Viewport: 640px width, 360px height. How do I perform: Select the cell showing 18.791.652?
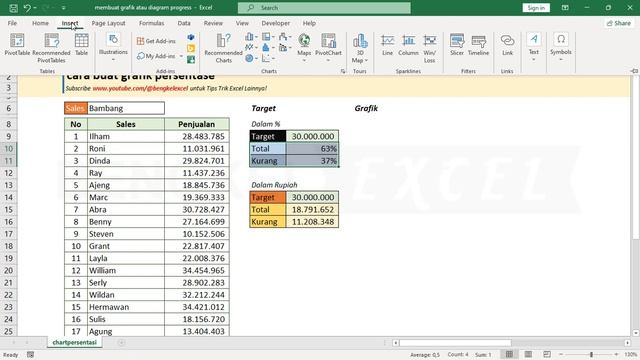pyautogui.click(x=312, y=209)
